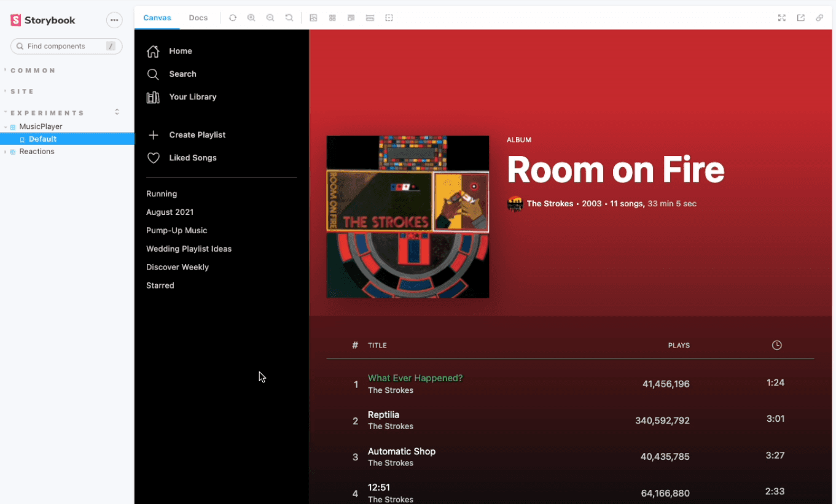Copy the canvas link
Viewport: 836px width, 504px height.
pos(819,18)
